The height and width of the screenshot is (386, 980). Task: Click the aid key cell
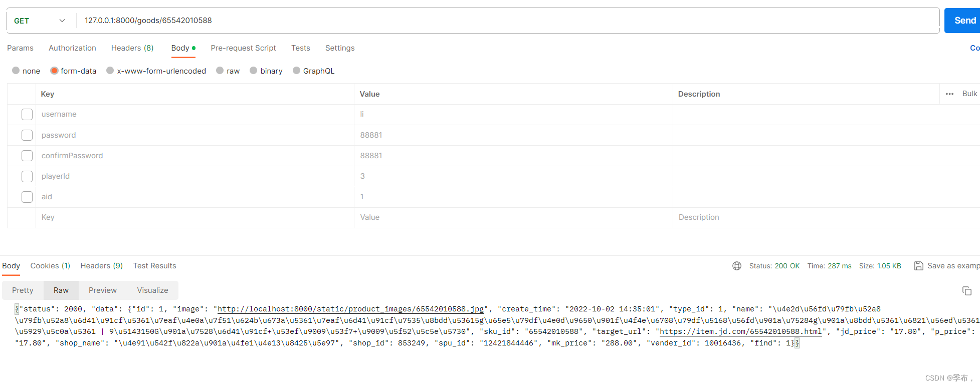[x=194, y=197]
